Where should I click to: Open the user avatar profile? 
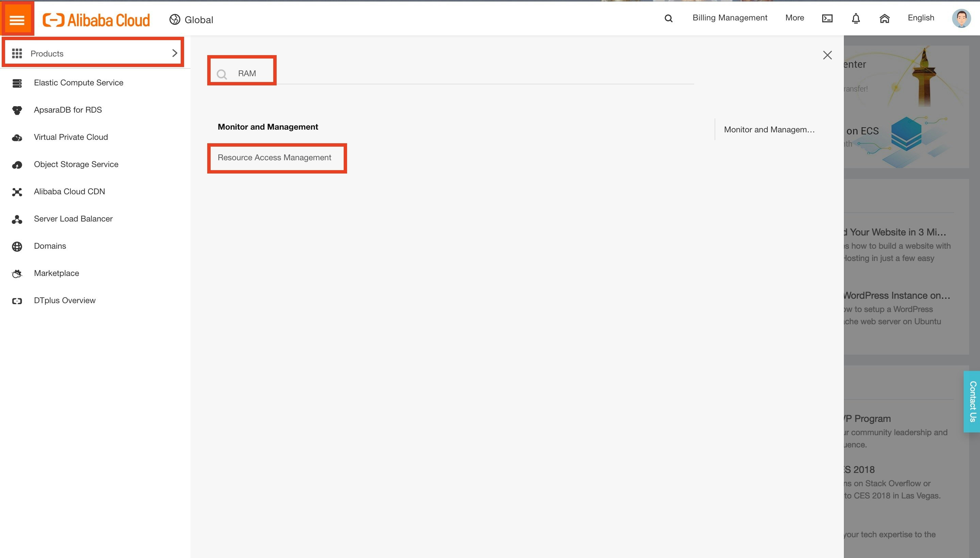(961, 18)
